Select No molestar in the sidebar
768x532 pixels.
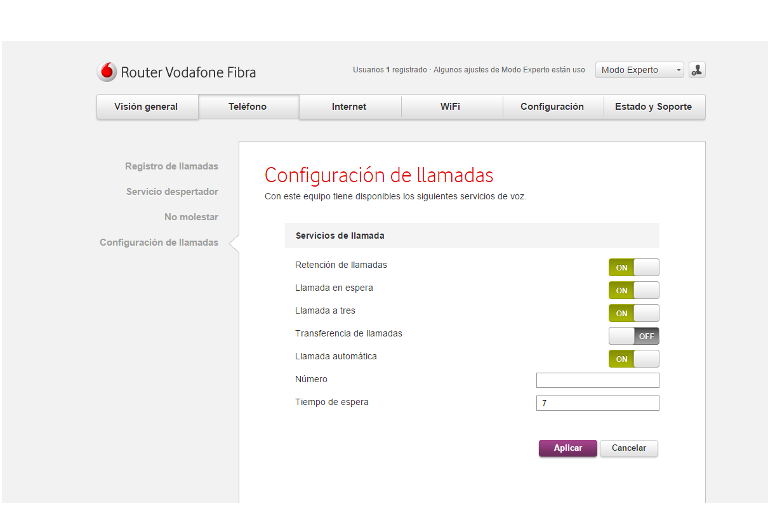191,216
